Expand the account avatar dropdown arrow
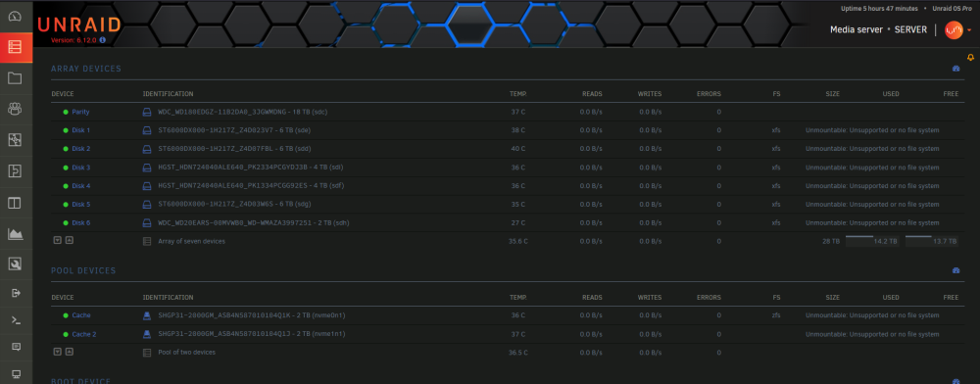Viewport: 980px width, 384px height. pos(969,30)
